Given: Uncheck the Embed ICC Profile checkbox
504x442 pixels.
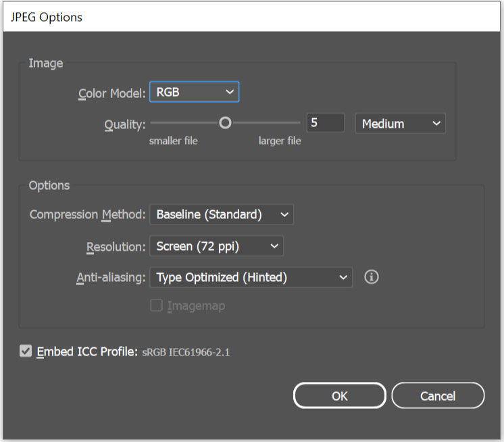Looking at the screenshot, I should tap(26, 351).
